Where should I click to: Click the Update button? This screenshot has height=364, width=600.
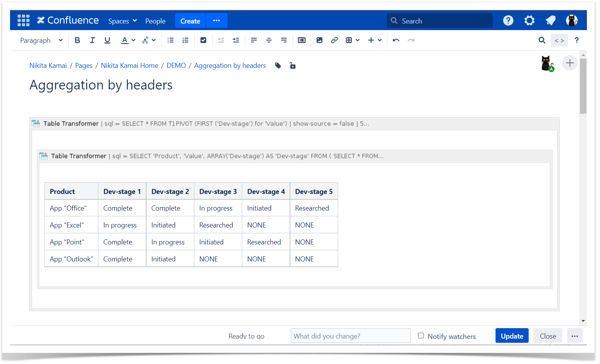click(x=512, y=336)
